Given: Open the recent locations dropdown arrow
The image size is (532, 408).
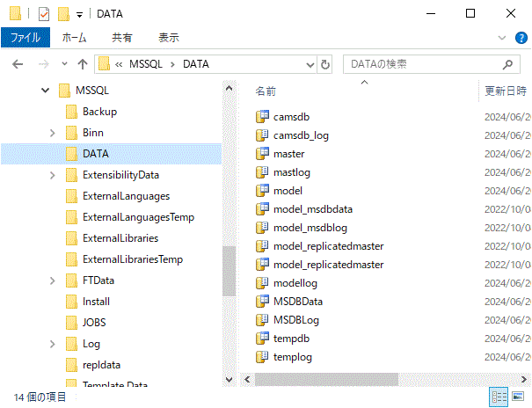Looking at the screenshot, I should (64, 64).
